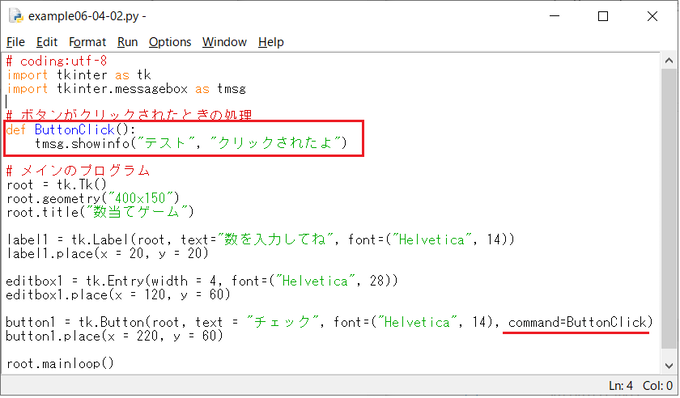Click the vertical scrollbar thumb

point(669,208)
